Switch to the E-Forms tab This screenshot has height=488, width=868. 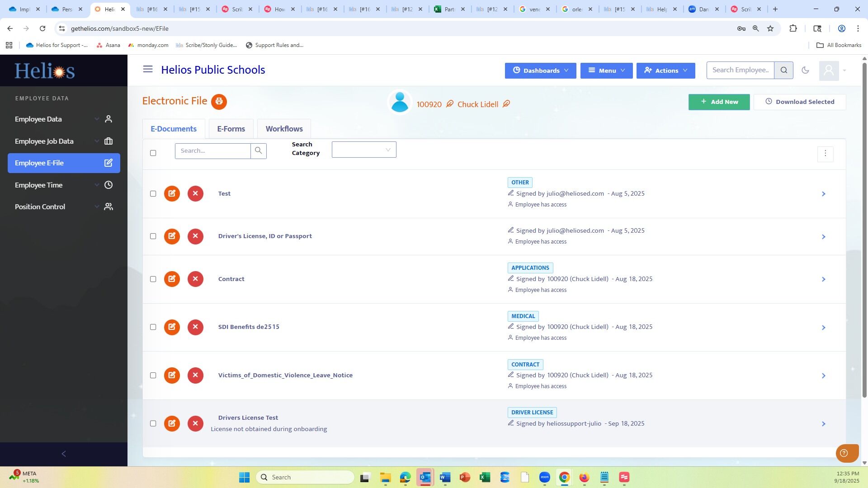pos(231,129)
